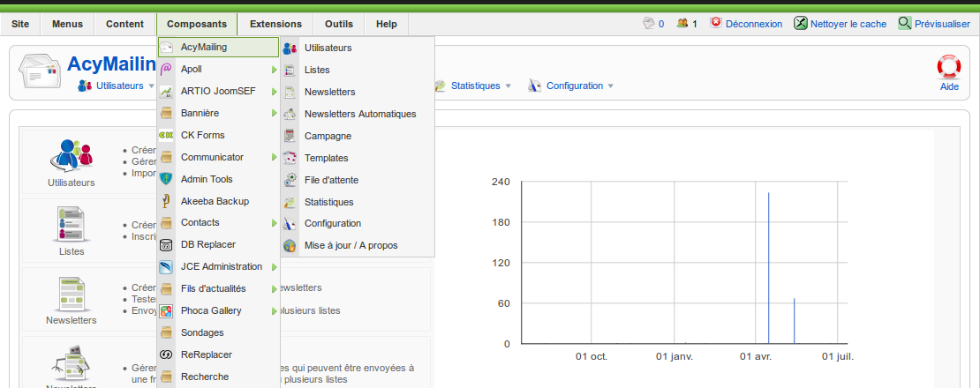
Task: Open the Outils menu
Action: point(339,25)
